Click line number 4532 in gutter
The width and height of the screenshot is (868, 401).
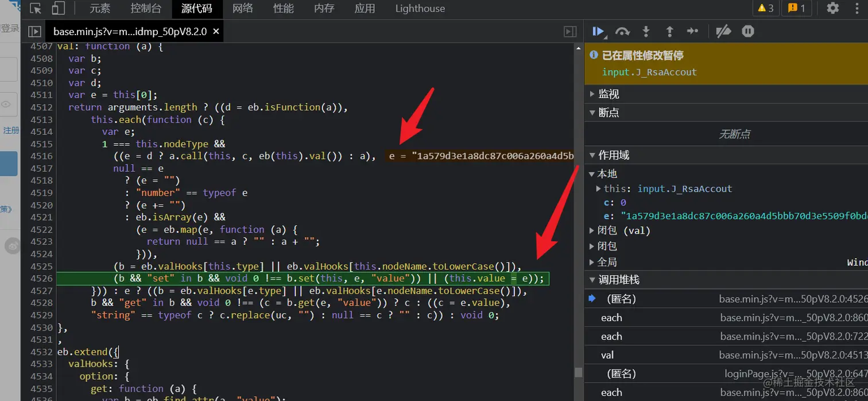click(x=41, y=352)
